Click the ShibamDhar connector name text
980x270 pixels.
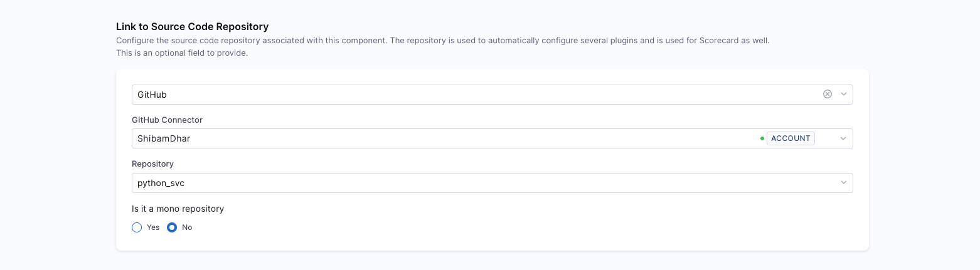coord(164,138)
